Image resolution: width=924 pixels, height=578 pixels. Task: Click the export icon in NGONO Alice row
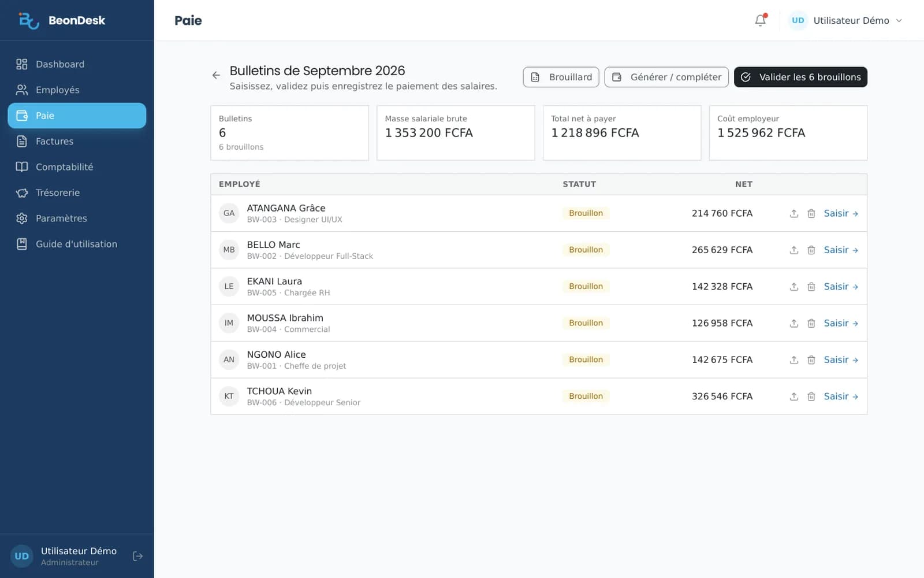794,360
